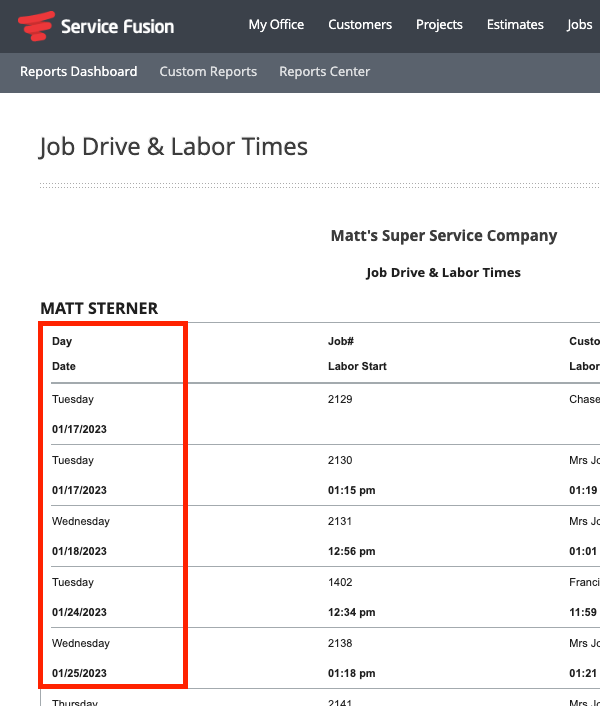Image resolution: width=600 pixels, height=706 pixels.
Task: Select job number 2130
Action: tap(340, 460)
